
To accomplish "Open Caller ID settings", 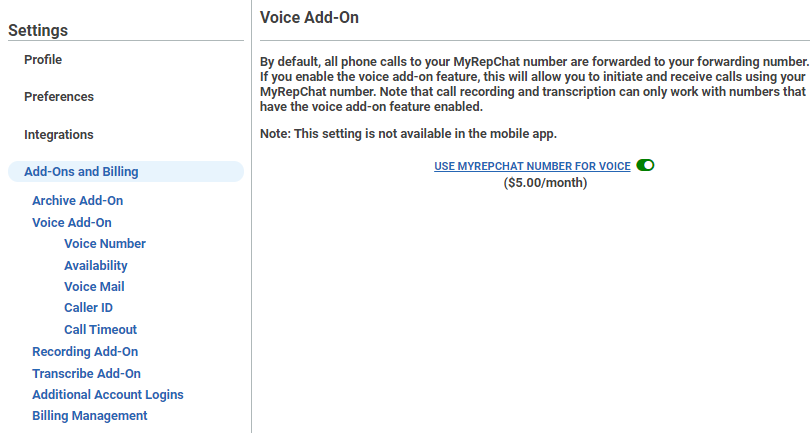I will tap(88, 308).
